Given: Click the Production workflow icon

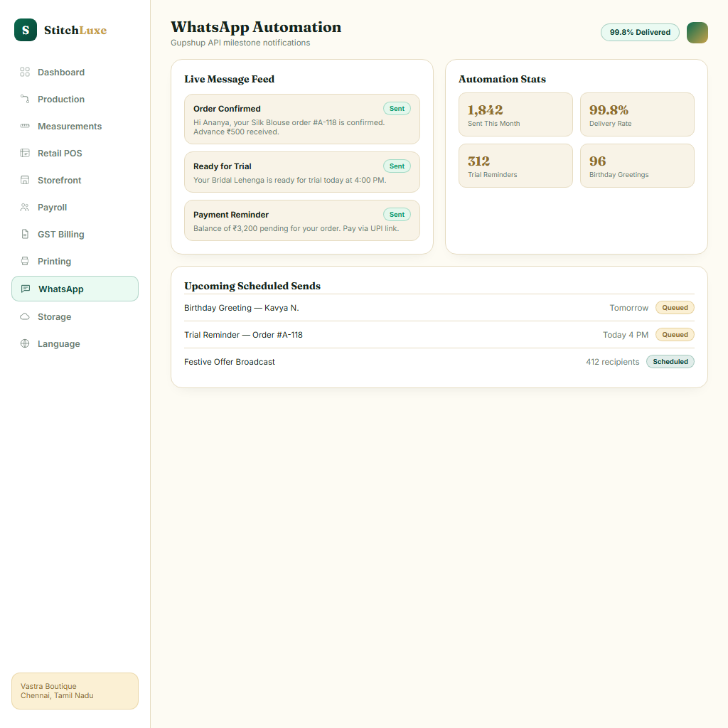Looking at the screenshot, I should (x=25, y=99).
